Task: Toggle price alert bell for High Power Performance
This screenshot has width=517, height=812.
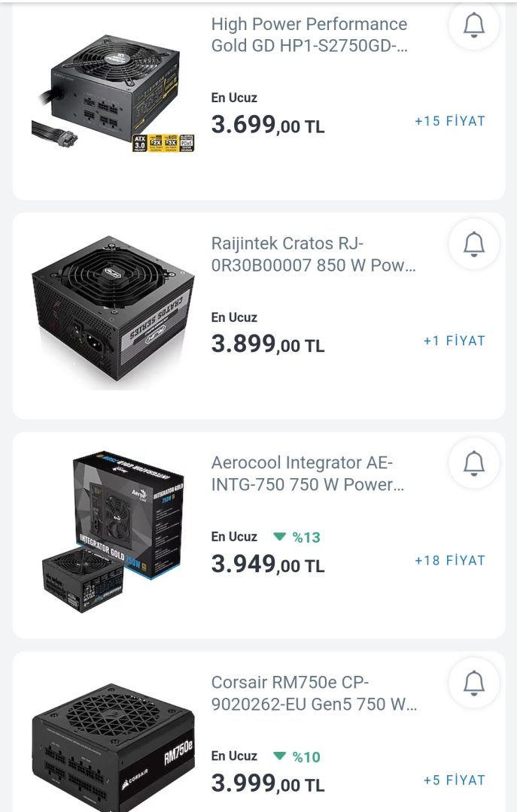Action: click(x=473, y=25)
